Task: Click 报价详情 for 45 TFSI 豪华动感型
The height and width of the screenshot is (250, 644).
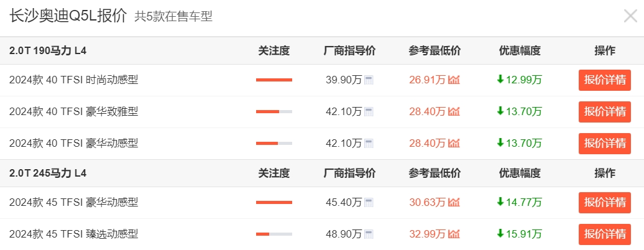Action: pos(605,203)
